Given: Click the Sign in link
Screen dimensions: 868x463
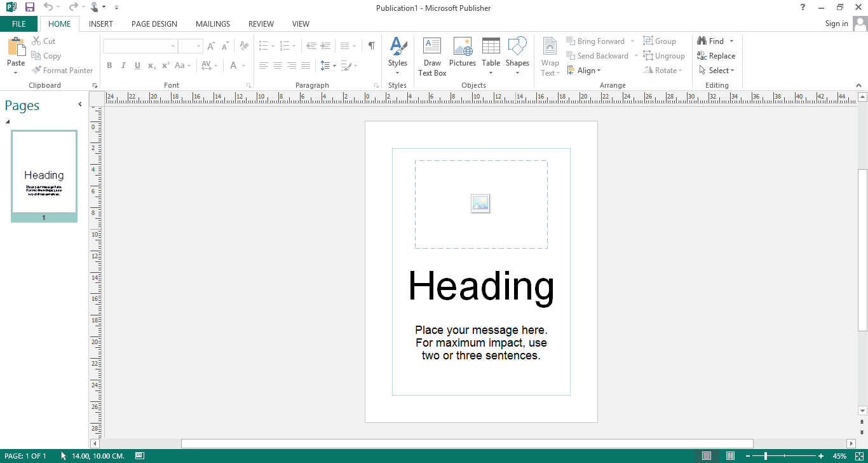Looking at the screenshot, I should point(836,24).
